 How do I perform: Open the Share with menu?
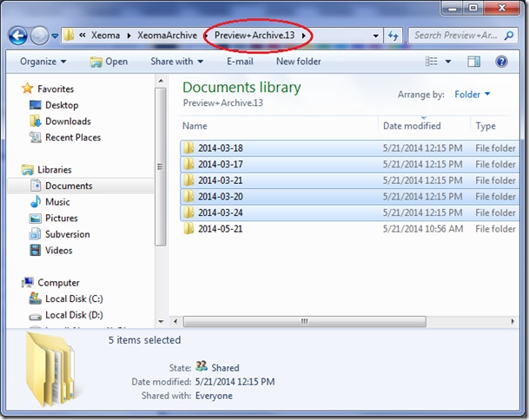pyautogui.click(x=177, y=62)
